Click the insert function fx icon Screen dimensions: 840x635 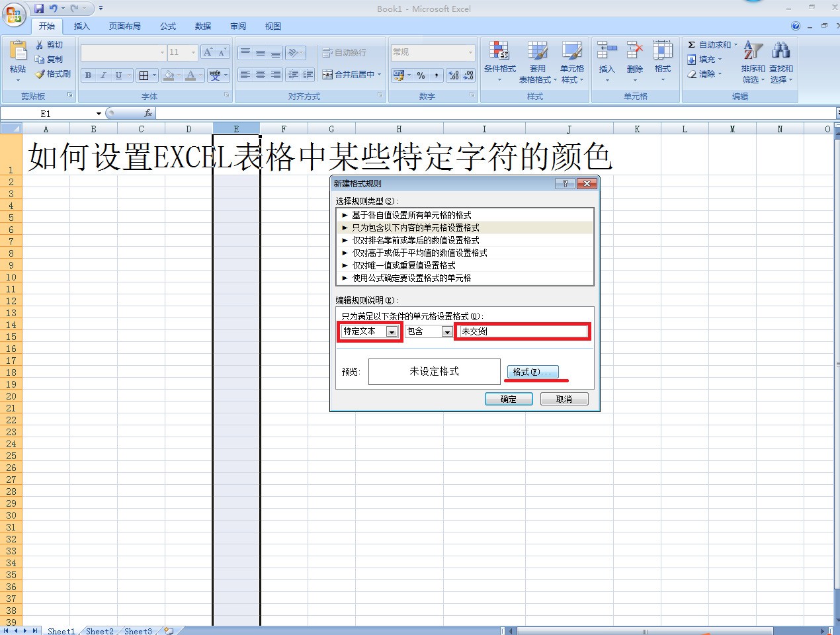pyautogui.click(x=148, y=113)
